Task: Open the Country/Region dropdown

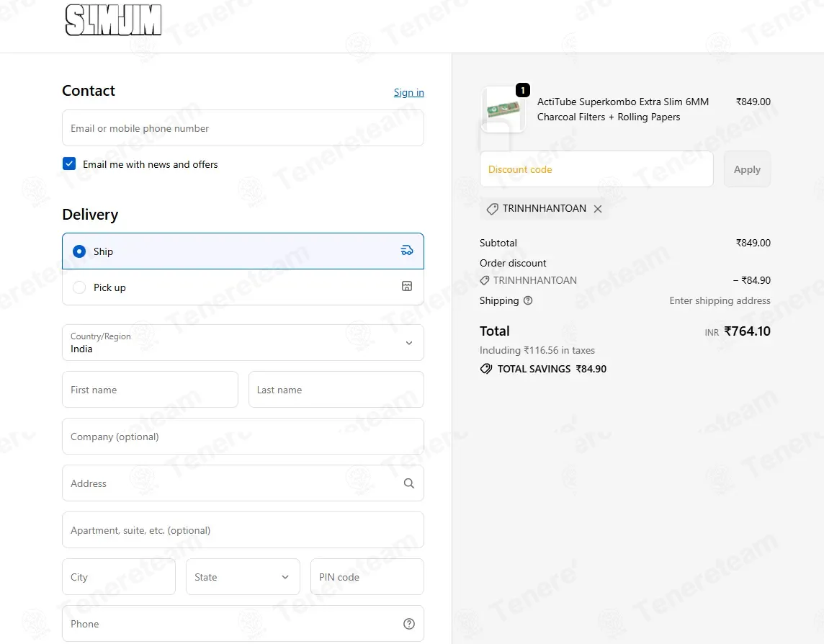Action: (x=243, y=343)
